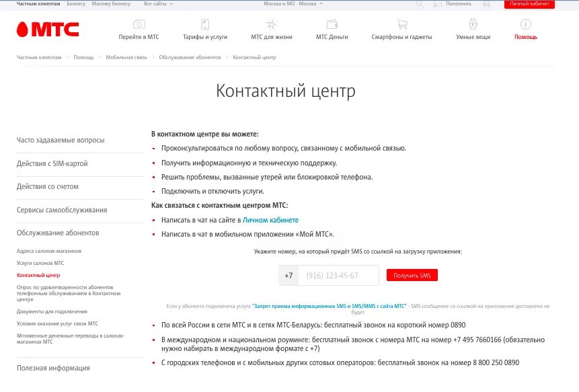
Task: Open the search magnifier icon
Action: tap(420, 3)
